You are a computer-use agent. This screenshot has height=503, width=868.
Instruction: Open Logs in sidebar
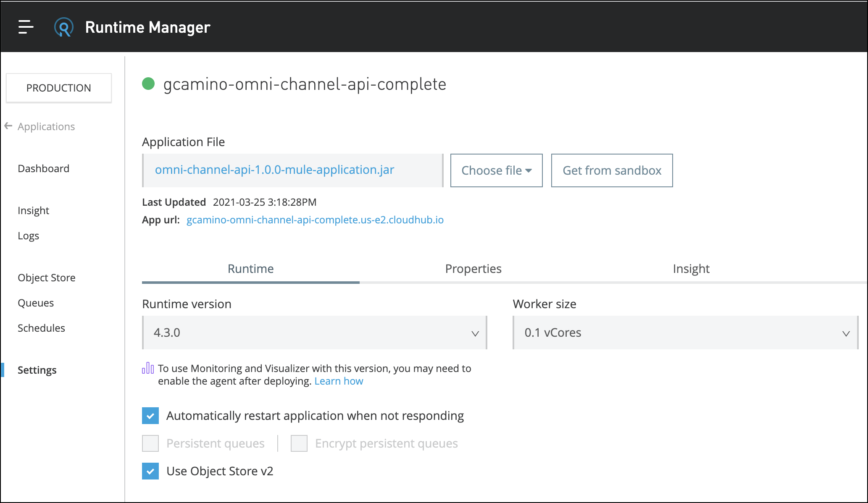[x=29, y=236]
